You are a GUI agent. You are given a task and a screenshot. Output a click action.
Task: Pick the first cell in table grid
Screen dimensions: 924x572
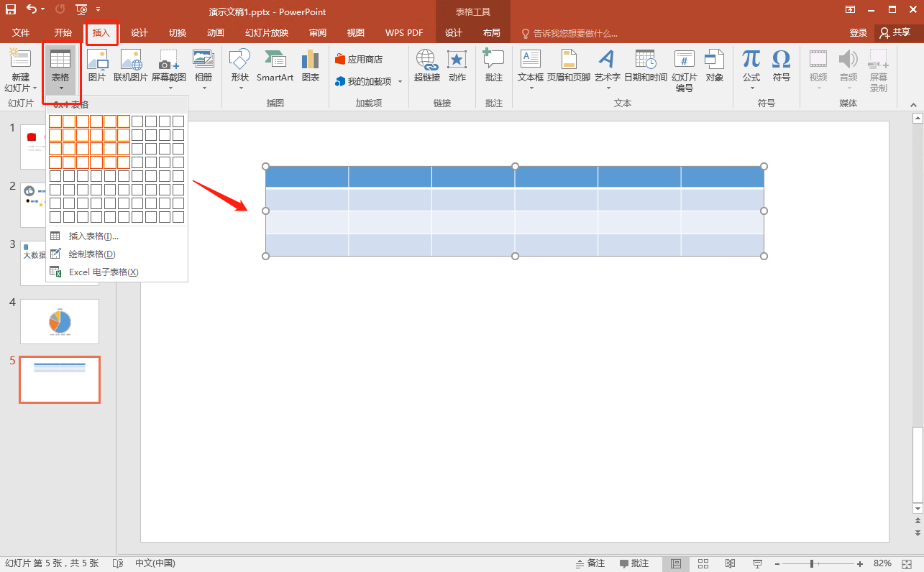tap(55, 121)
